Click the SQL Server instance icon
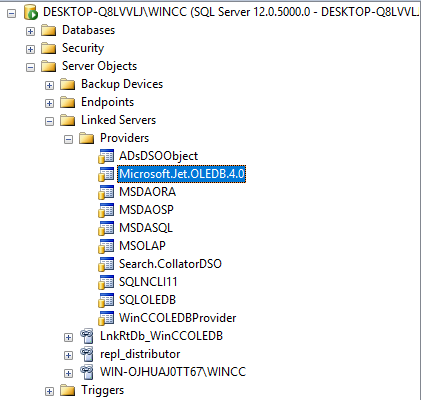 31,12
